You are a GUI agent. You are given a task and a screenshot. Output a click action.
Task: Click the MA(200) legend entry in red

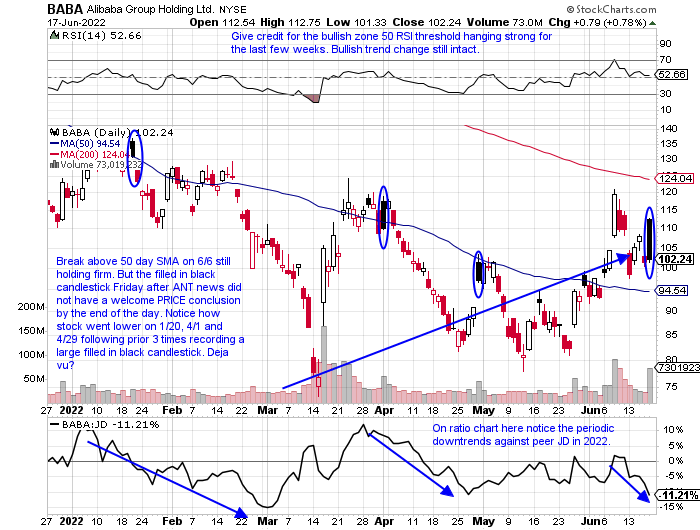[x=89, y=154]
